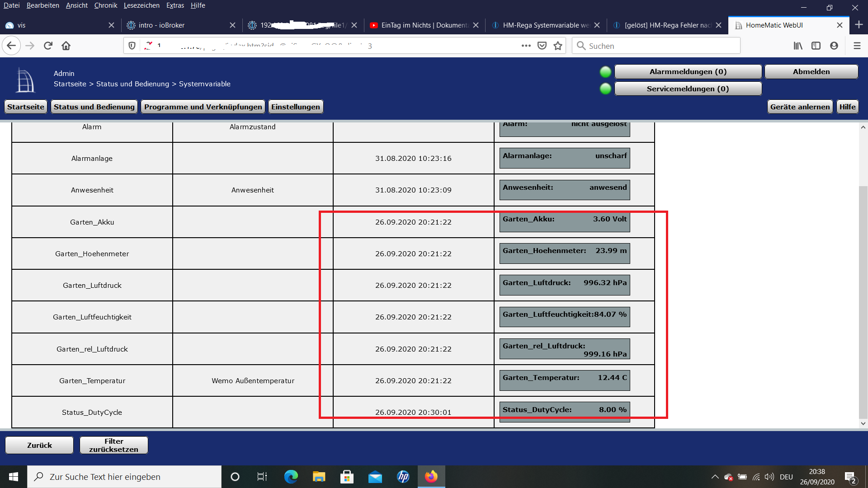Image resolution: width=868 pixels, height=488 pixels.
Task: Save page to Pocket icon
Action: [542, 46]
